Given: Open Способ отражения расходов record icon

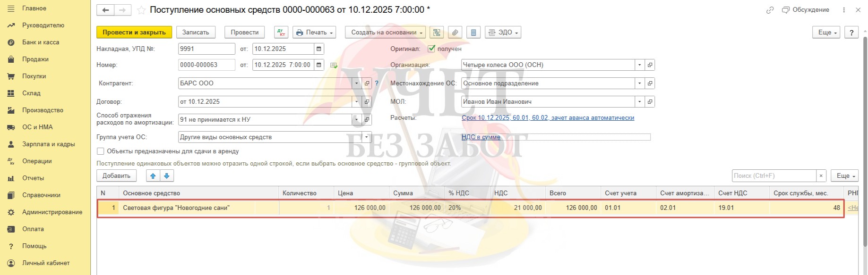Looking at the screenshot, I should 367,119.
